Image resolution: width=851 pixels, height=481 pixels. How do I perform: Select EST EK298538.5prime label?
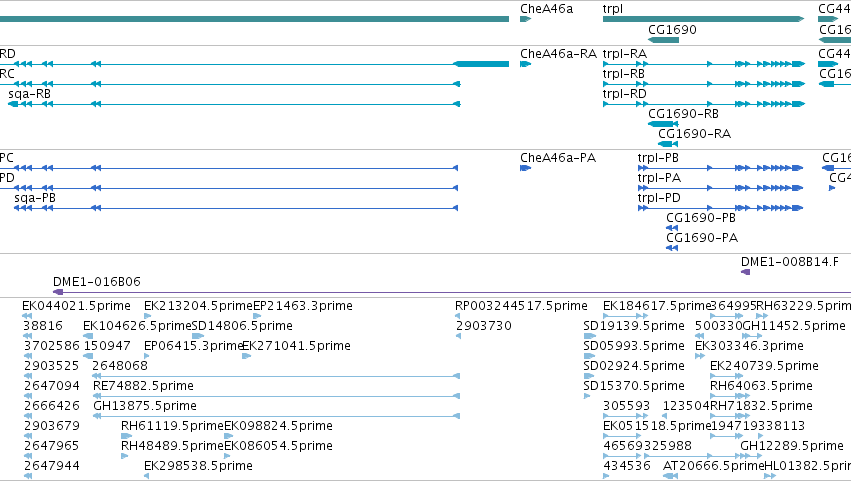click(198, 466)
